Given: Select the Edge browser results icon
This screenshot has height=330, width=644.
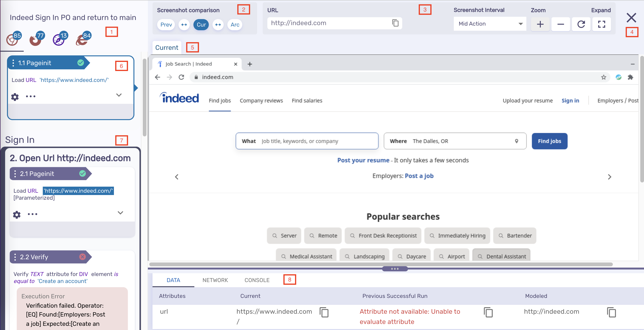Looking at the screenshot, I should coord(82,40).
